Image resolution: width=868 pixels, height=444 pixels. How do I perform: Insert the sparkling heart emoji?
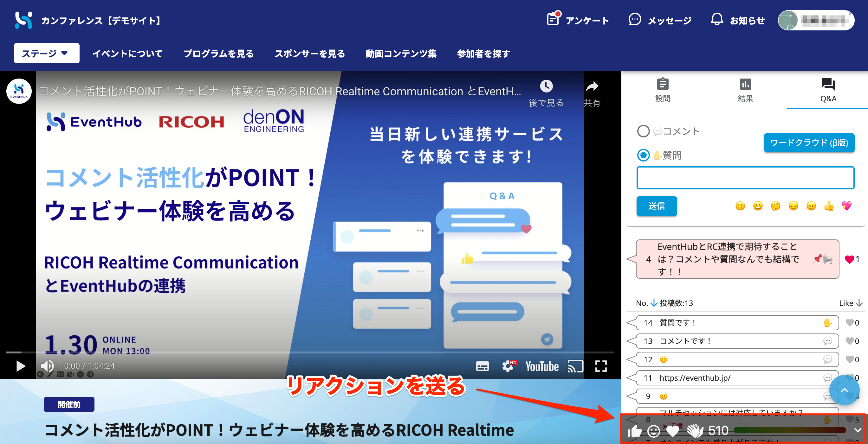[846, 206]
